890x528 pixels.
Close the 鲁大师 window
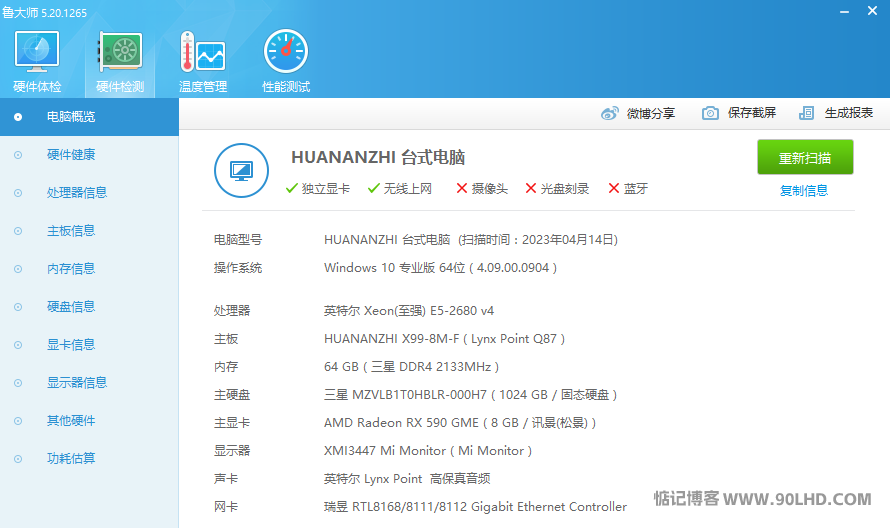872,11
